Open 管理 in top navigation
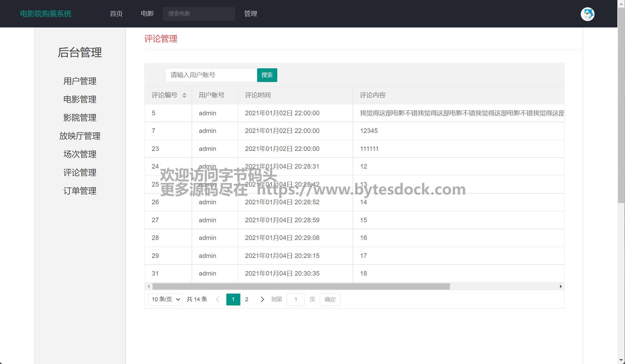Screen dimensions: 625x364 [x=250, y=14]
